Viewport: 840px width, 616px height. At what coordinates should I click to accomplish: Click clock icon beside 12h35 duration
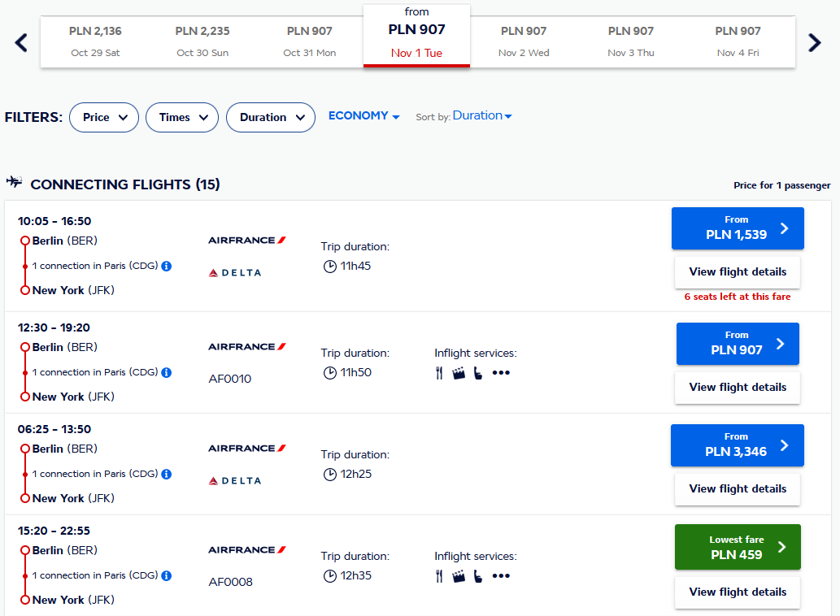(330, 576)
